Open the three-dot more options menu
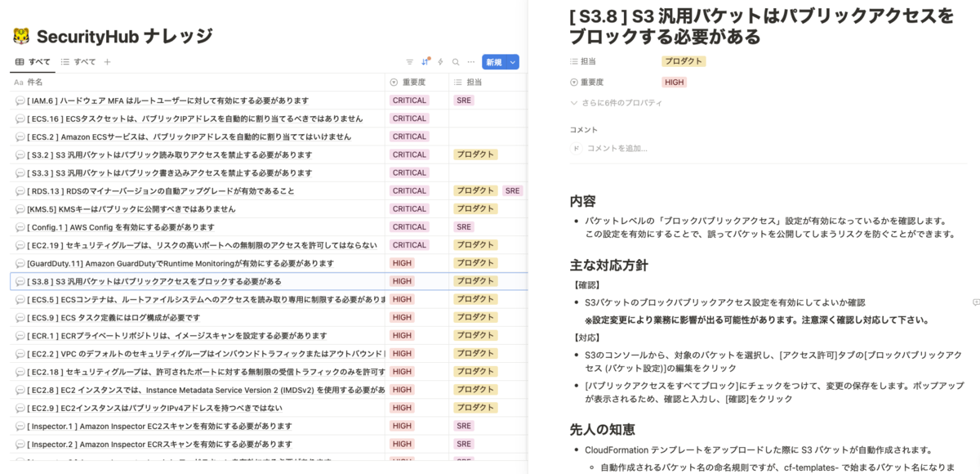The height and width of the screenshot is (474, 980). click(471, 62)
